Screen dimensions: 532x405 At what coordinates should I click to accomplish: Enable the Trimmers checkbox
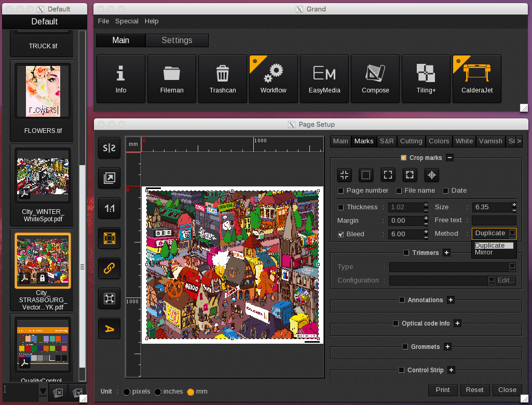tap(406, 252)
